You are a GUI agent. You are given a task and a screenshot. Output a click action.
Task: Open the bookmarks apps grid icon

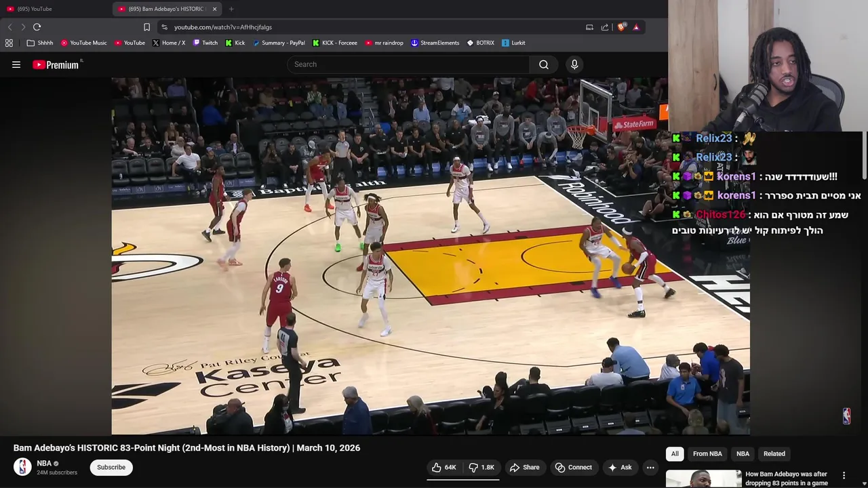[9, 43]
